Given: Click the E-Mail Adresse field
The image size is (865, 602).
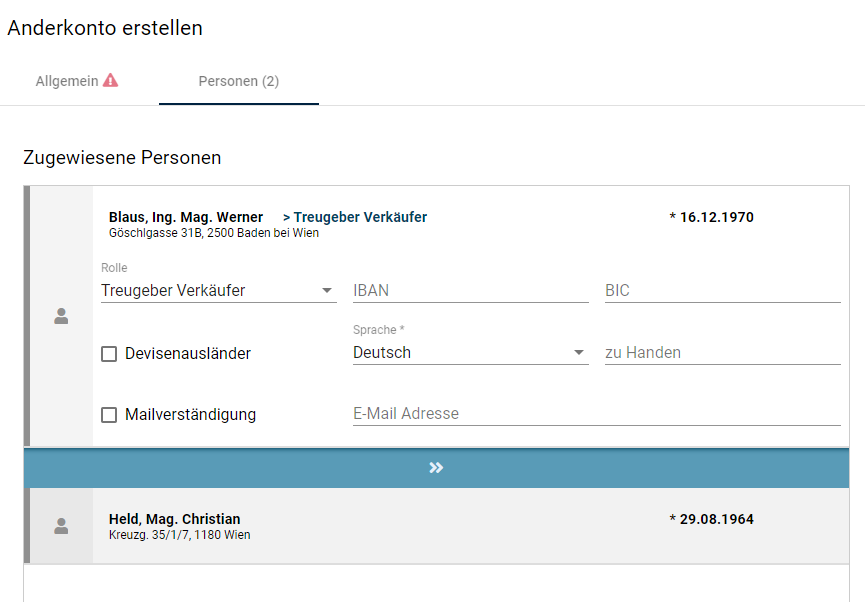Looking at the screenshot, I should tap(596, 414).
